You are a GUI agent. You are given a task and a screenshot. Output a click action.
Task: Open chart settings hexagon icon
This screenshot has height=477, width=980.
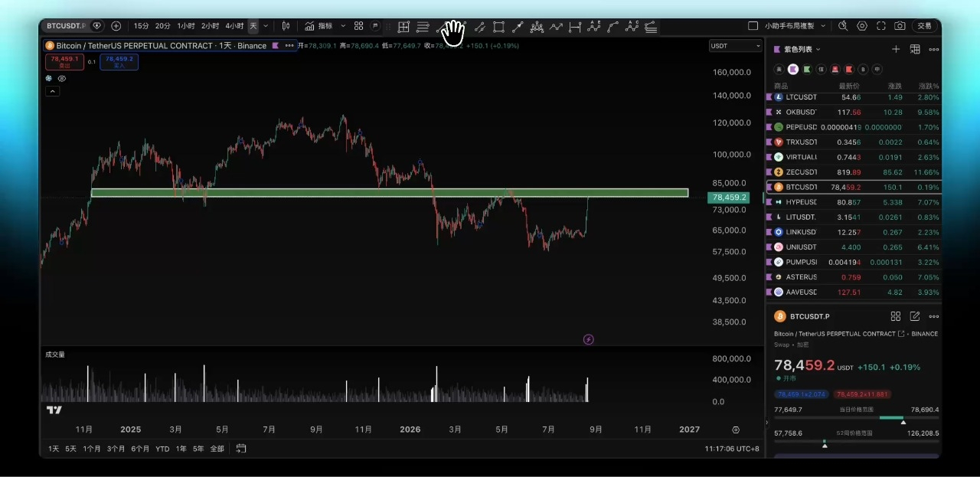[862, 26]
